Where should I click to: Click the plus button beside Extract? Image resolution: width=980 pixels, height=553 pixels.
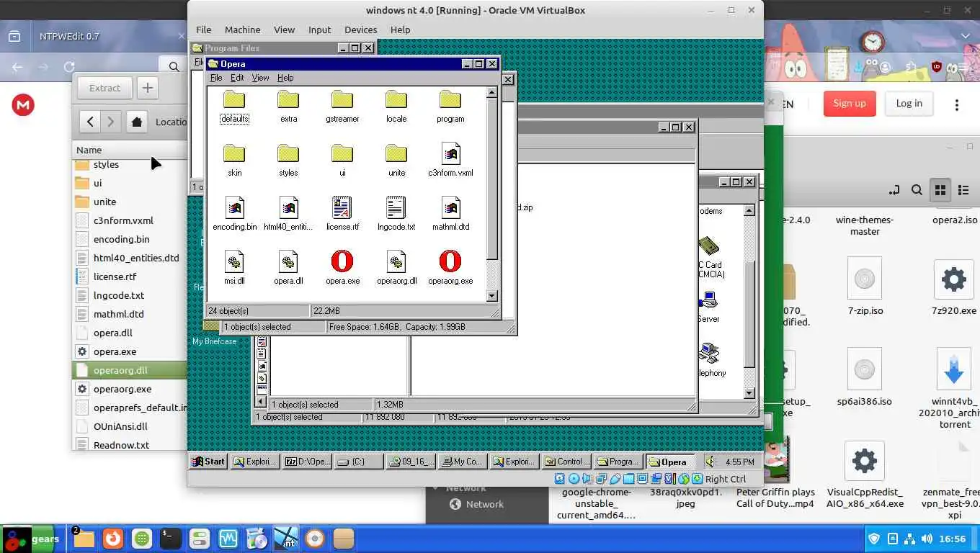[x=148, y=88]
